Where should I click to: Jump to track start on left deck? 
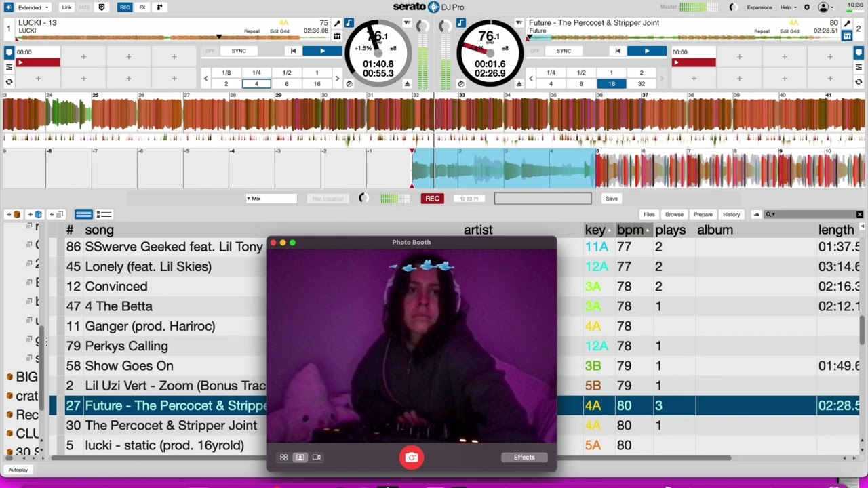(293, 51)
